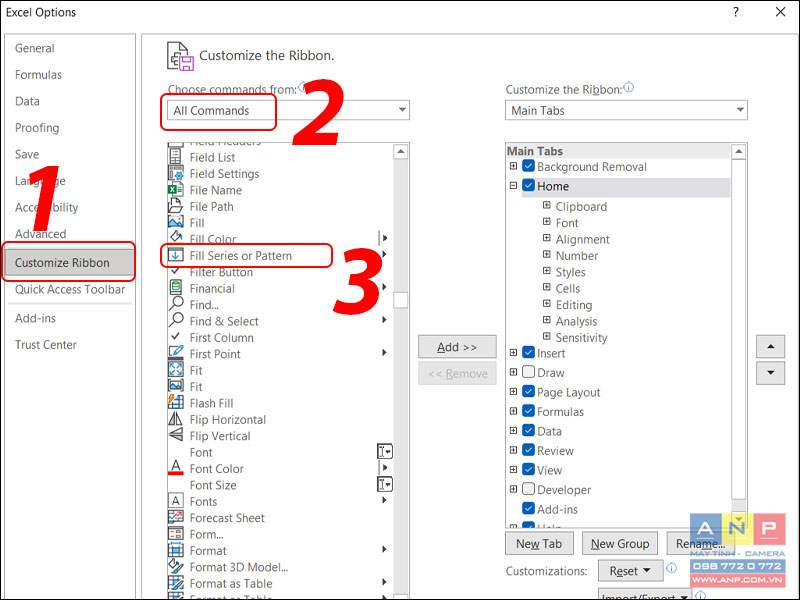800x600 pixels.
Task: Click info icon beside Customize the Ribbon label
Action: (x=629, y=88)
